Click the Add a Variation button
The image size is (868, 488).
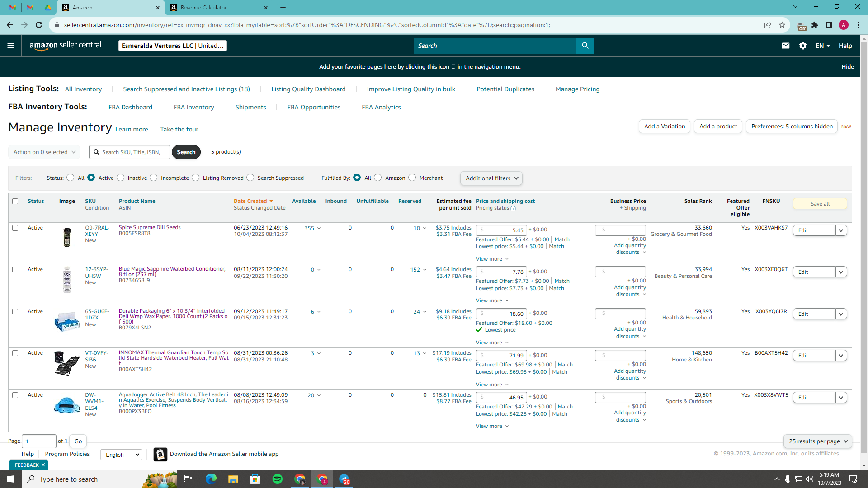665,127
